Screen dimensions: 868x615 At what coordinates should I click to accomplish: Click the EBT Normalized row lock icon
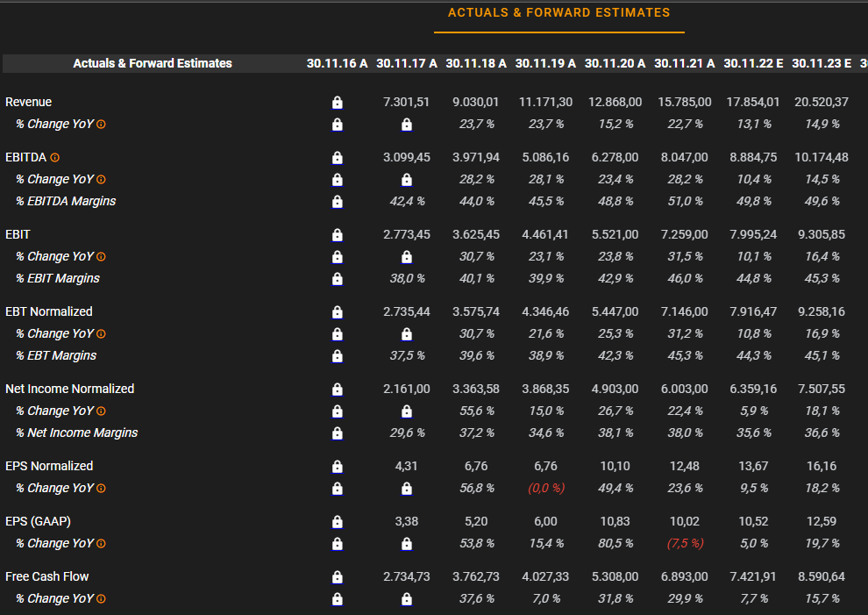pyautogui.click(x=338, y=311)
